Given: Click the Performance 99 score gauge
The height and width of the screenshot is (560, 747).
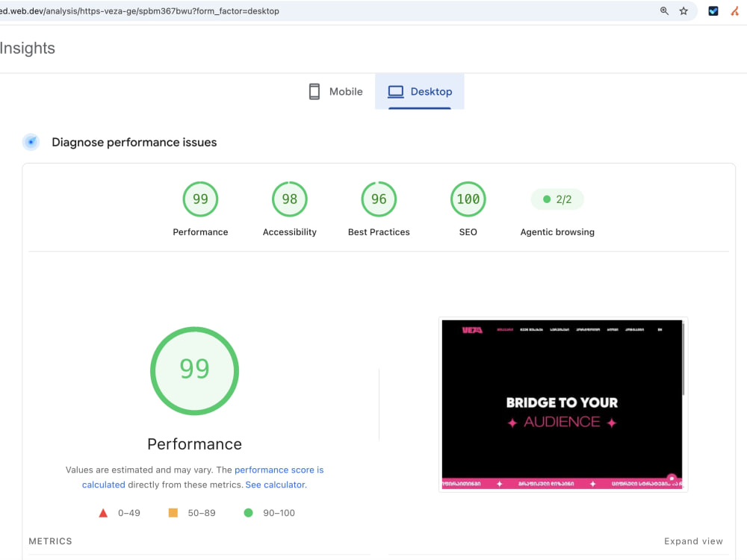Looking at the screenshot, I should click(200, 199).
